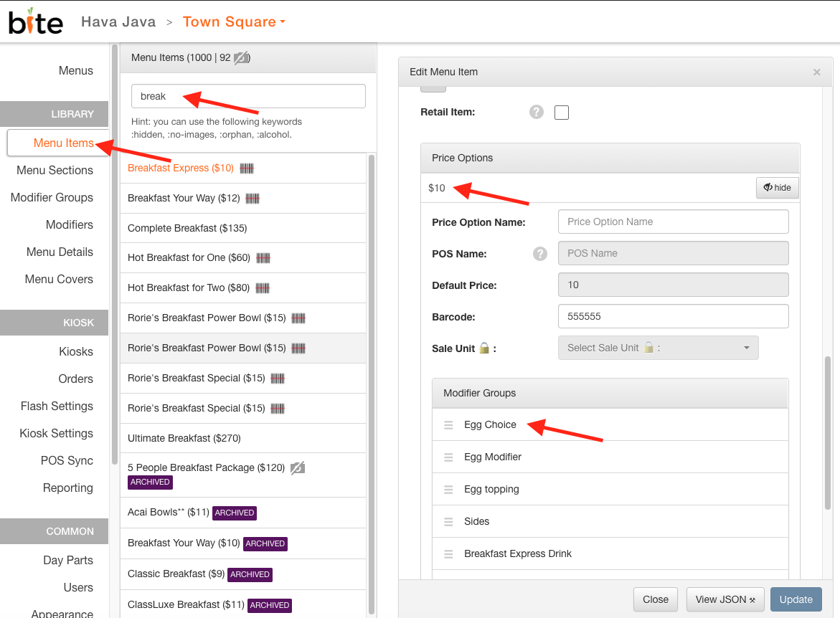Go to Kiosk Settings

56,433
